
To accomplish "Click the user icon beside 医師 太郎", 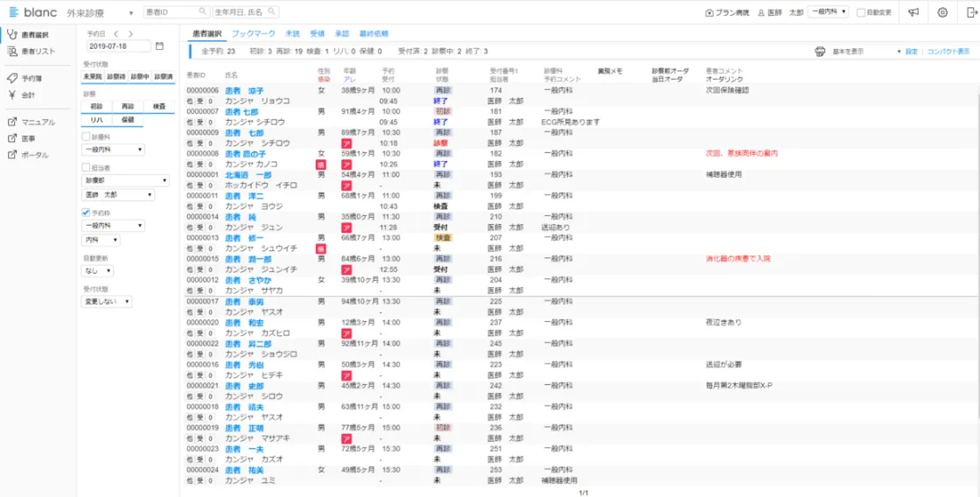I will [761, 12].
